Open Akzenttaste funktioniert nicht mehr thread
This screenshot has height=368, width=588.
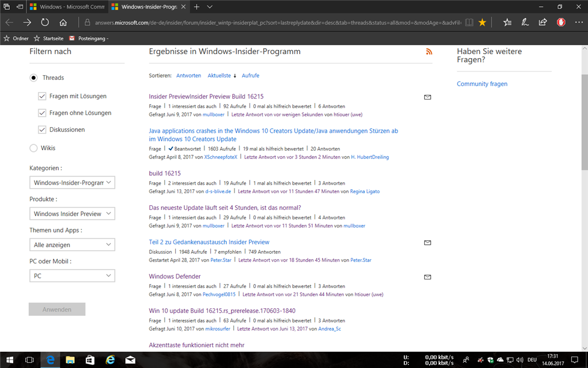(196, 345)
